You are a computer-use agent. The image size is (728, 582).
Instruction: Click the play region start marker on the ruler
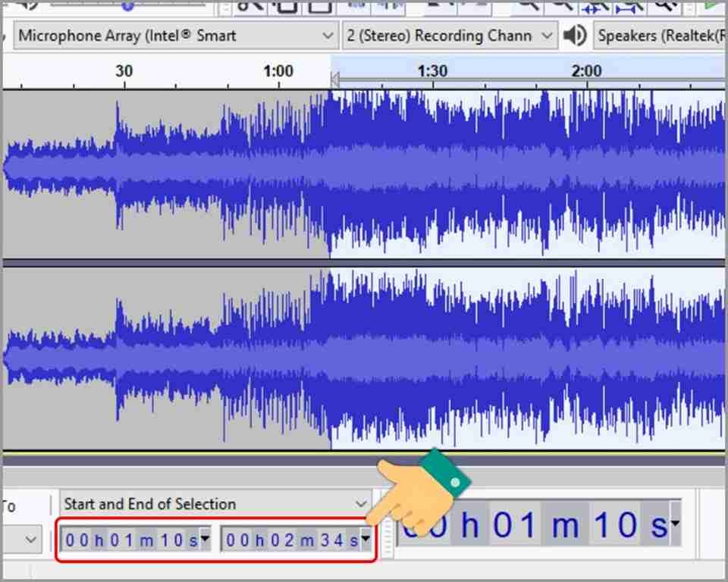click(x=334, y=80)
